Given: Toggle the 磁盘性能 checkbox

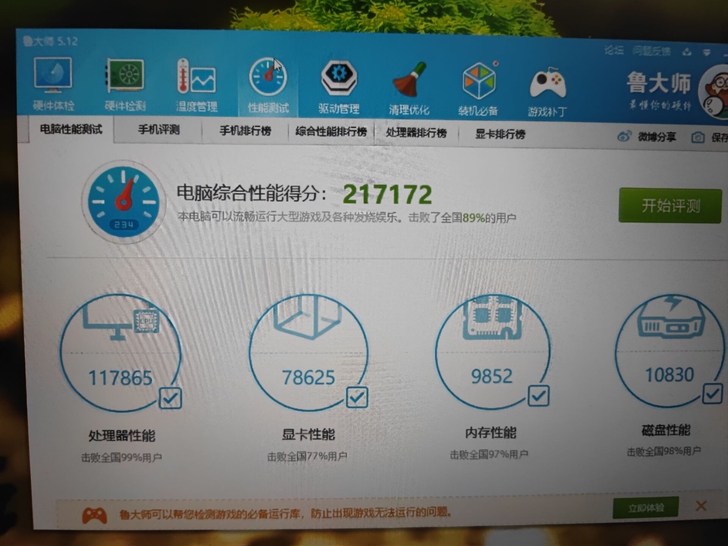Looking at the screenshot, I should point(712,394).
